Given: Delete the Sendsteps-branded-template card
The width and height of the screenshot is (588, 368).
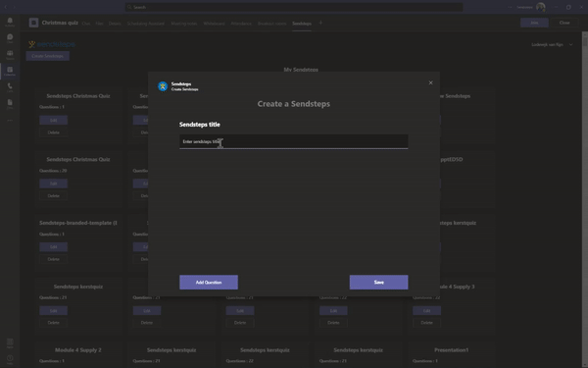Looking at the screenshot, I should pyautogui.click(x=54, y=259).
